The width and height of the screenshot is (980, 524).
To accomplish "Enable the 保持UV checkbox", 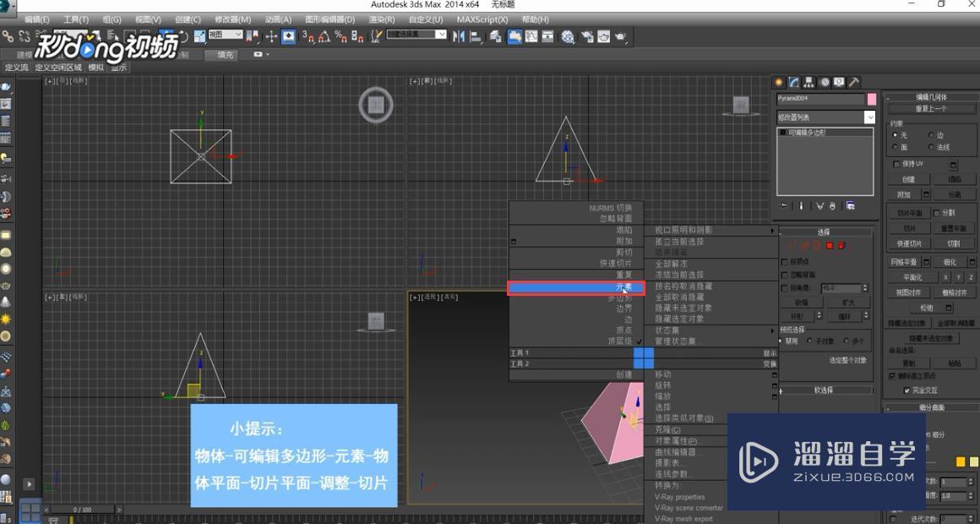I will pyautogui.click(x=896, y=164).
